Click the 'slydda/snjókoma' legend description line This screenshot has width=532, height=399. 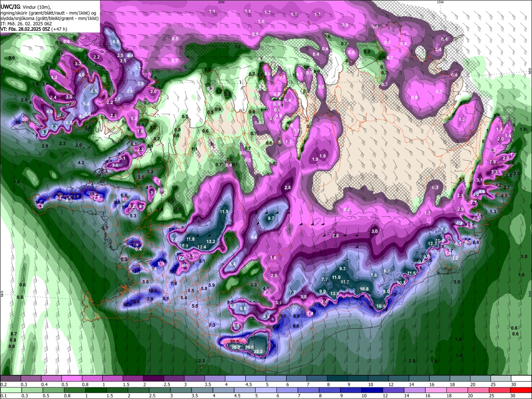click(50, 18)
